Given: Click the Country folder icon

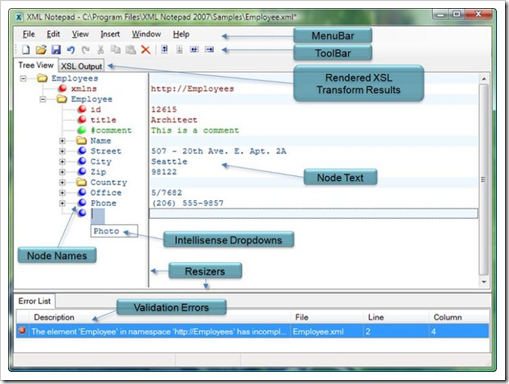Looking at the screenshot, I should [x=81, y=182].
